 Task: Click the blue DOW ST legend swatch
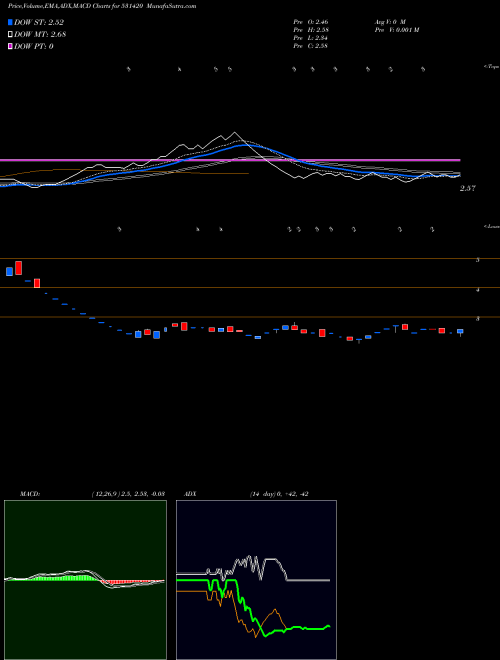(x=11, y=22)
